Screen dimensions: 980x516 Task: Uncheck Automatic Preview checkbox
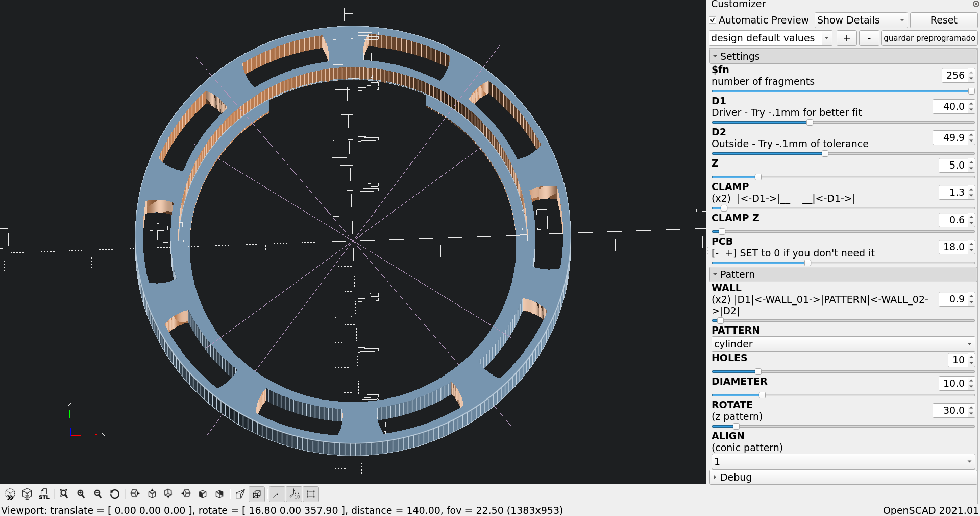(713, 20)
